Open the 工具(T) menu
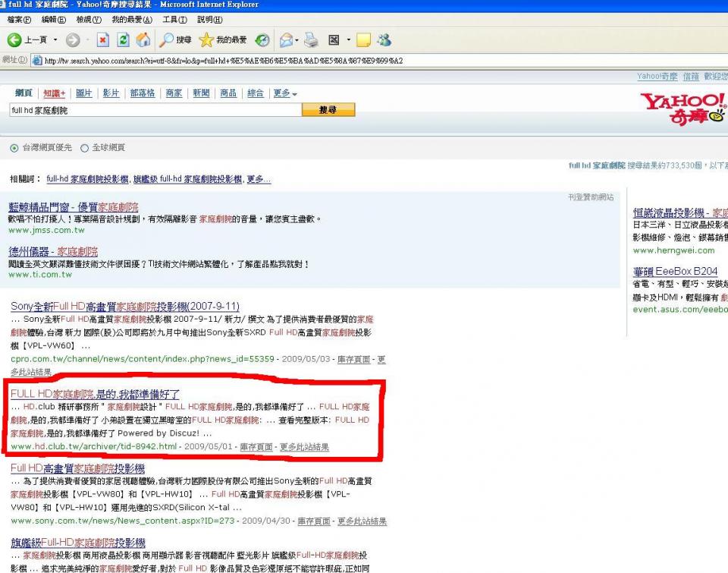Screen dimensions: 728x573 click(174, 20)
